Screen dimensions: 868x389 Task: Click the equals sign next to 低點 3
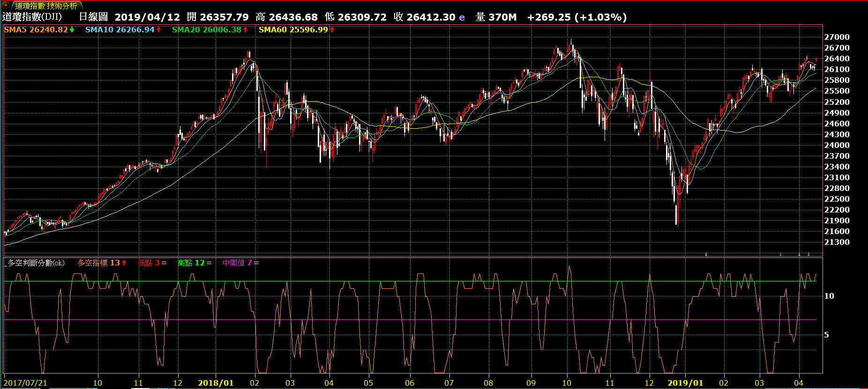(x=164, y=263)
